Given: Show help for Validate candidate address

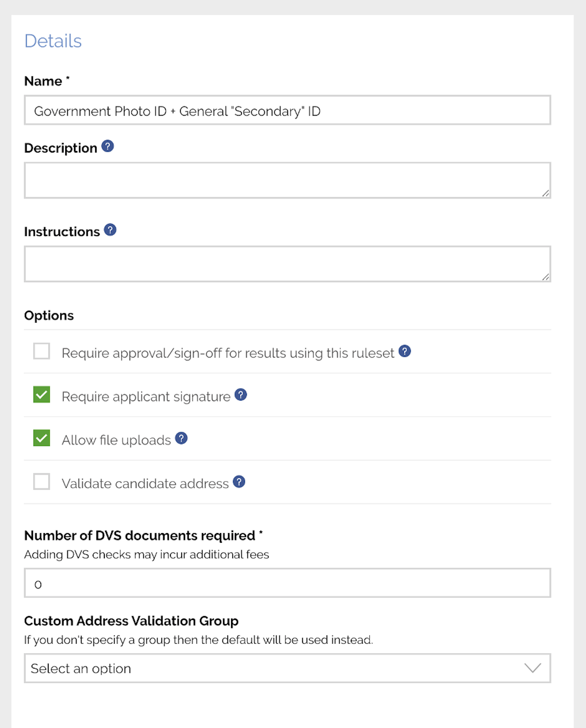Looking at the screenshot, I should tap(239, 482).
